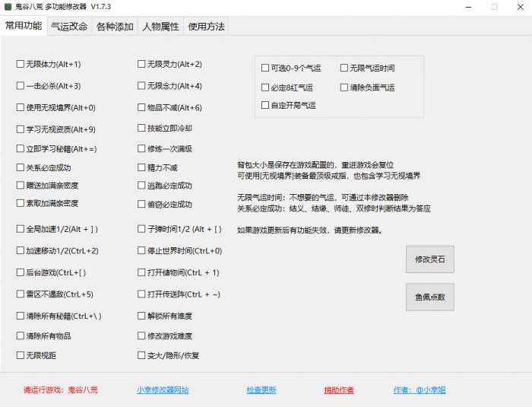Click the 修改灵石 button

[430, 259]
